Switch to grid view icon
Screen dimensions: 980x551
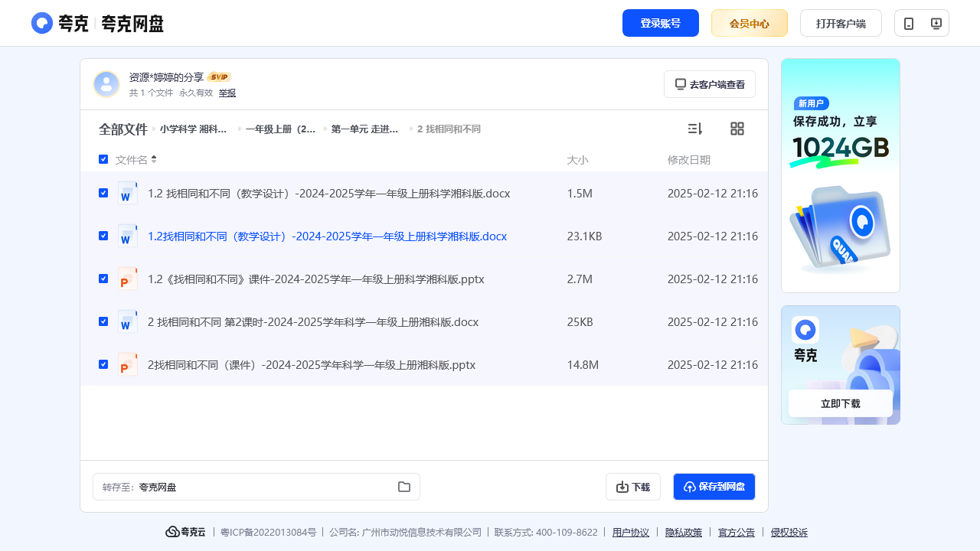tap(737, 129)
